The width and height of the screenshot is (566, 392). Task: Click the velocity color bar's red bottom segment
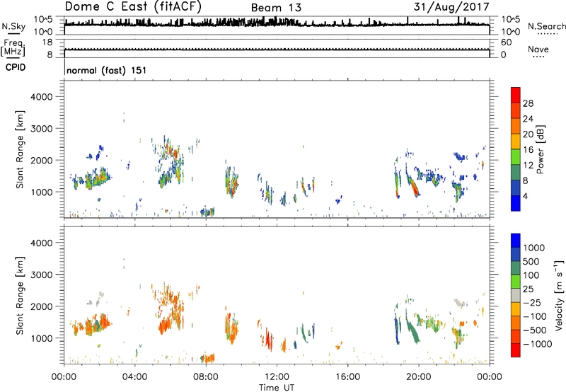(x=516, y=350)
